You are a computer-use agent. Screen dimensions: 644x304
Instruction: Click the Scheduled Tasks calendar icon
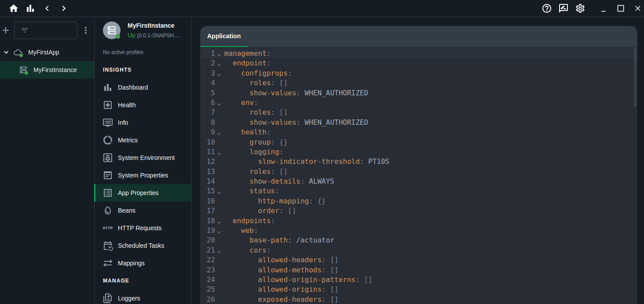[x=108, y=246]
